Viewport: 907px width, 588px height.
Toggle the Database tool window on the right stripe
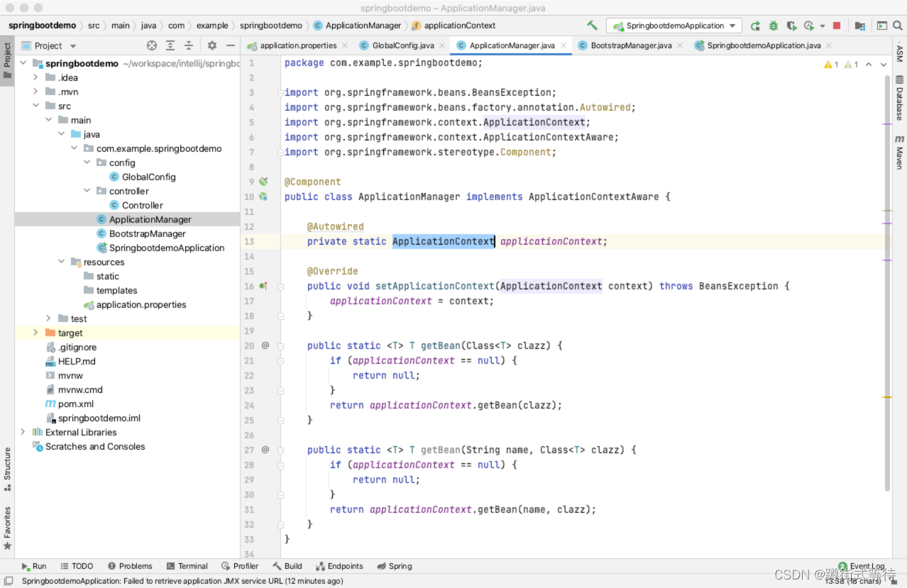pos(899,98)
